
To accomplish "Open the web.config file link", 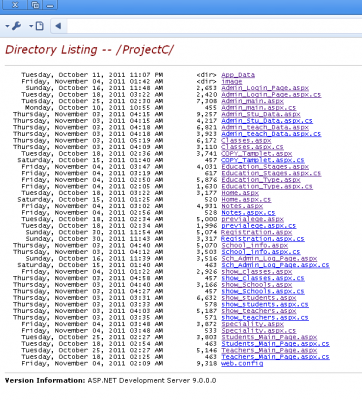I will (x=242, y=364).
